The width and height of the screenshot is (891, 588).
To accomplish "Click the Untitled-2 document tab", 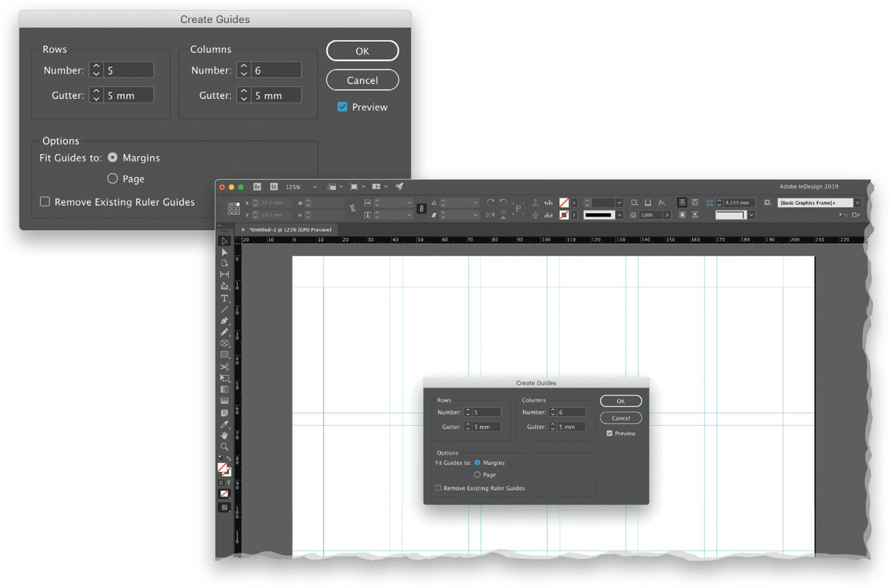I will point(290,229).
